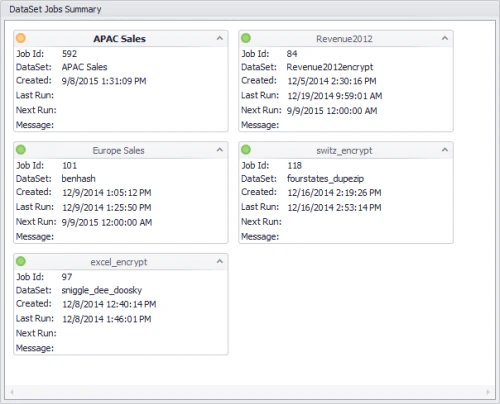
Task: Click Job Id value 592
Action: (69, 54)
